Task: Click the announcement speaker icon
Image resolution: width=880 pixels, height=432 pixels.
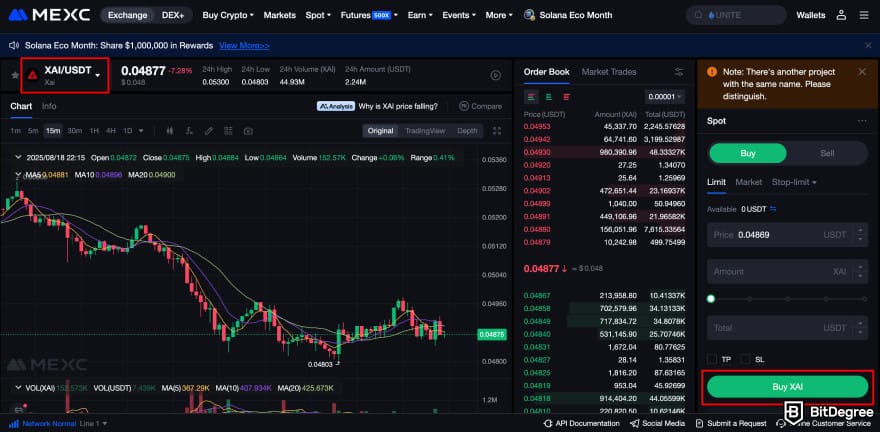Action: tap(15, 45)
